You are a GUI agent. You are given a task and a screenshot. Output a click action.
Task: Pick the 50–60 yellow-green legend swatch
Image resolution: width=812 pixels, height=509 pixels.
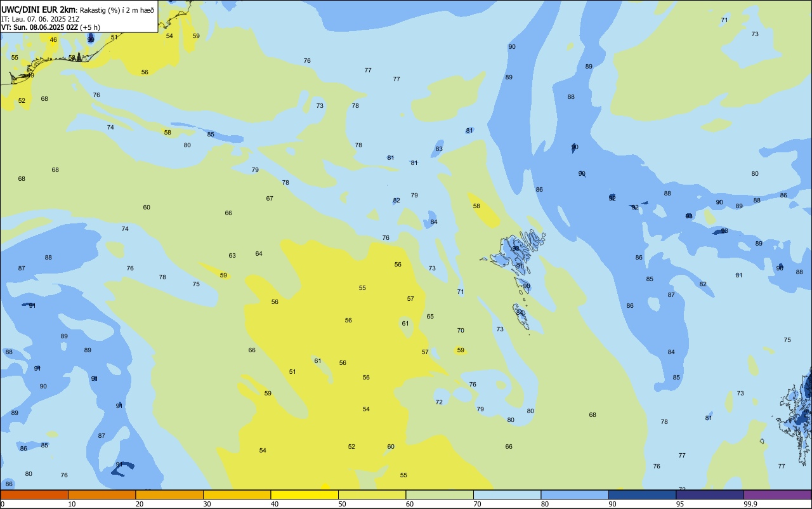[x=372, y=494]
